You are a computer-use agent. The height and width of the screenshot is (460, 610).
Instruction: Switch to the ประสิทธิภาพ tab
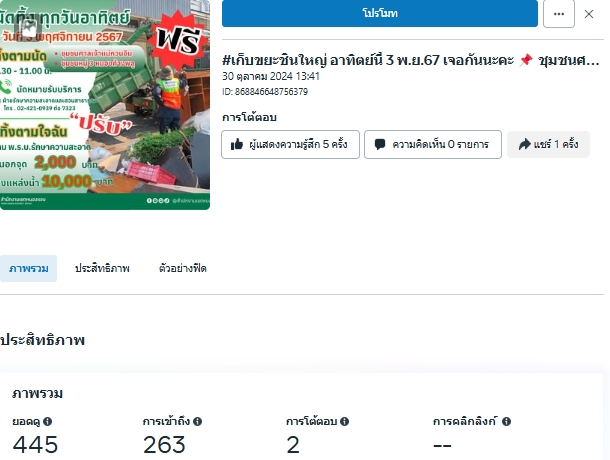coord(102,269)
